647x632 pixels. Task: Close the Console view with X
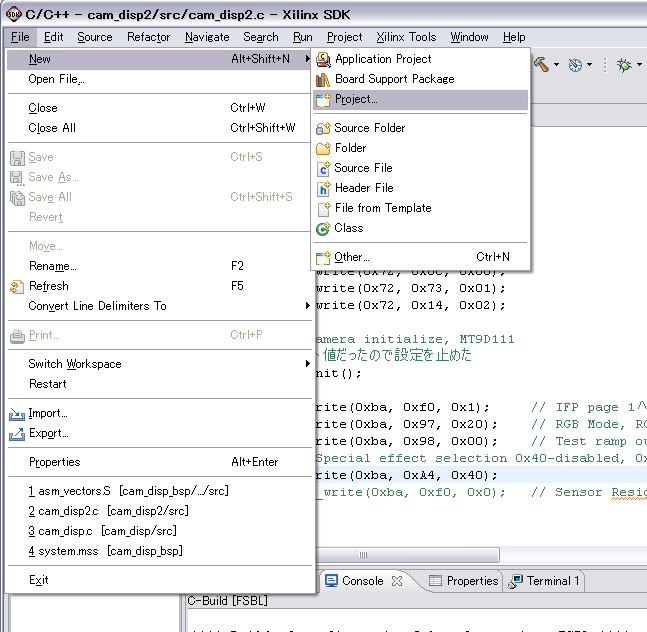397,581
